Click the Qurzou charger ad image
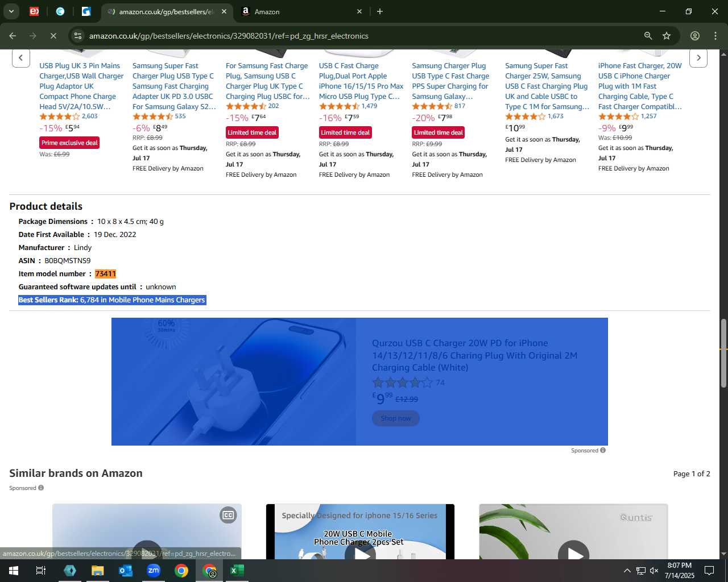 pos(234,381)
